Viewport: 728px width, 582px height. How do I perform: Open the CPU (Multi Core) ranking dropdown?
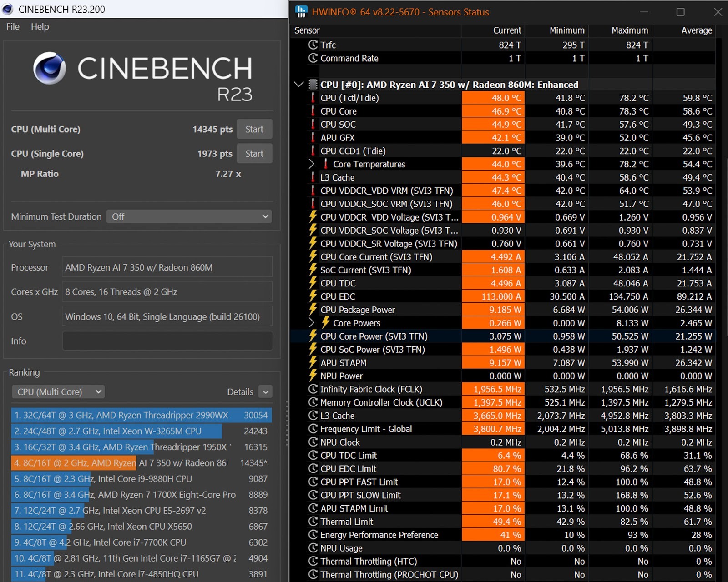[x=58, y=391]
